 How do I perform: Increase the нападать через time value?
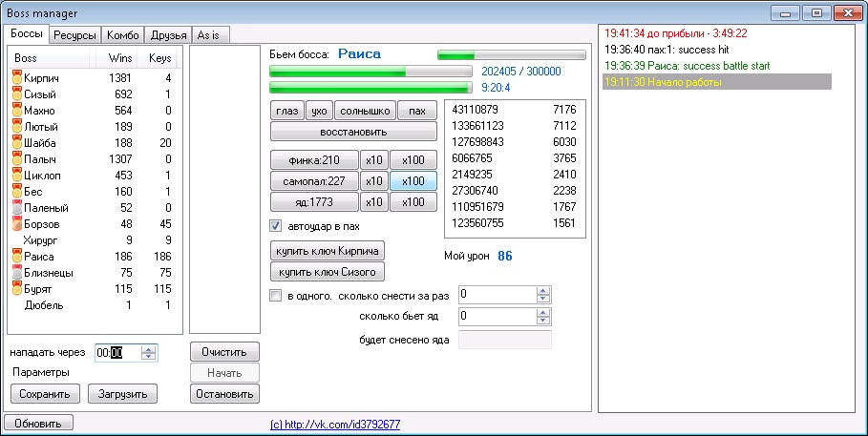(x=148, y=349)
